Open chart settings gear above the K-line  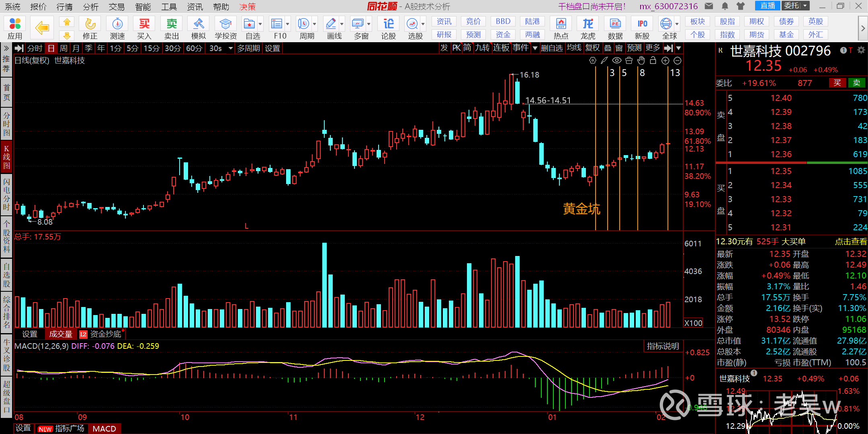click(593, 61)
